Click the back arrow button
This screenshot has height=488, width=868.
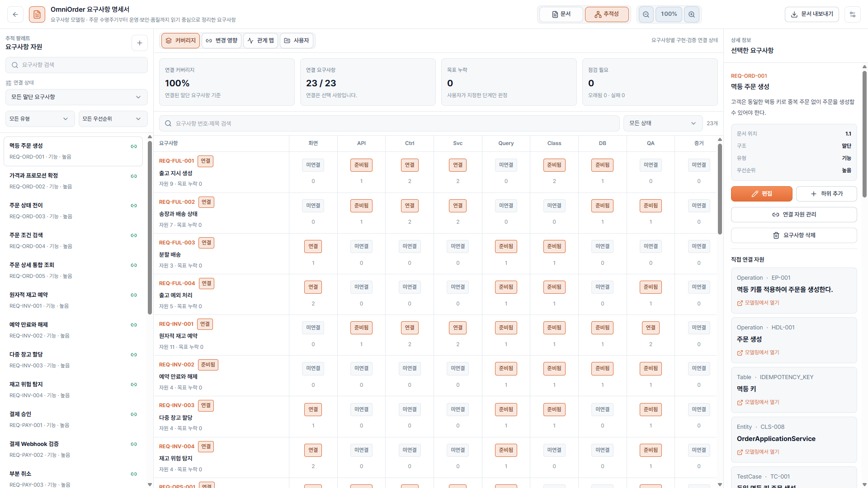pyautogui.click(x=15, y=14)
